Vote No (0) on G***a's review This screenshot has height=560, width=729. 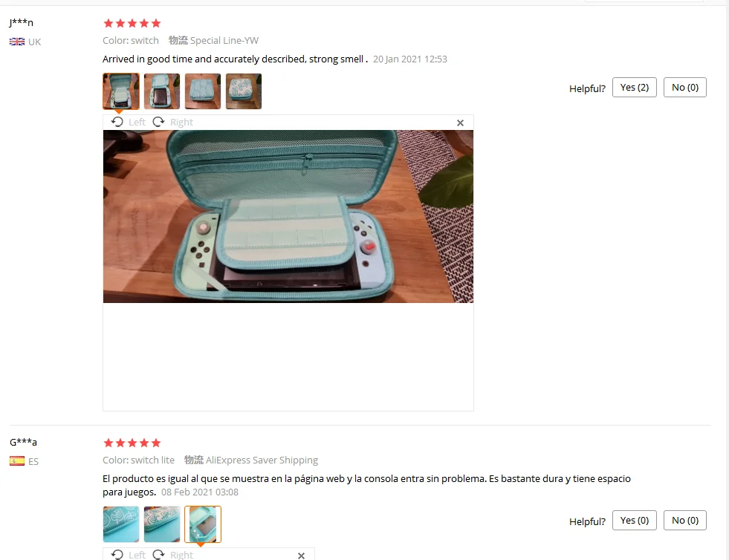click(685, 521)
